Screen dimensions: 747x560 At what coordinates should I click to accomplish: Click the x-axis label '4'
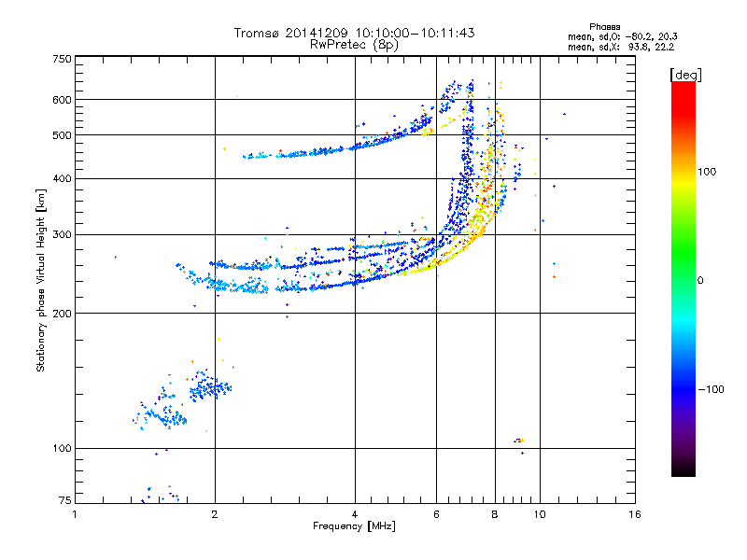coord(355,514)
